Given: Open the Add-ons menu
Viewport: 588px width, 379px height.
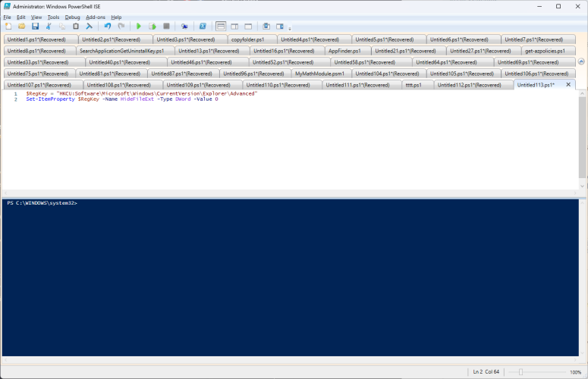Looking at the screenshot, I should click(x=96, y=17).
